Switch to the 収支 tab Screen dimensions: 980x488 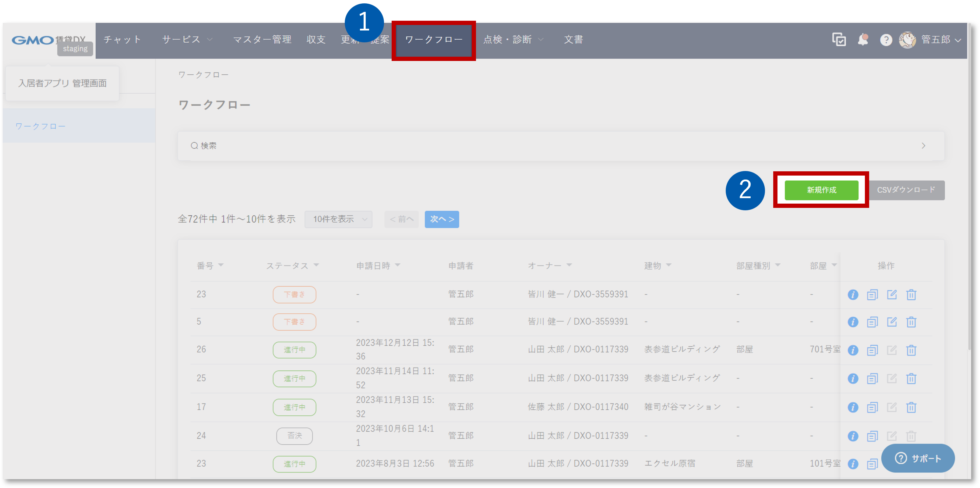click(x=316, y=39)
